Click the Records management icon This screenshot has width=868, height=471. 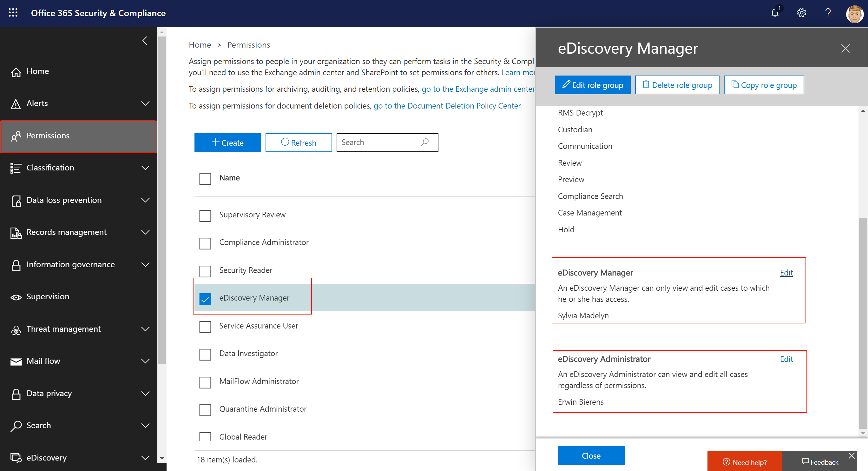pyautogui.click(x=16, y=231)
